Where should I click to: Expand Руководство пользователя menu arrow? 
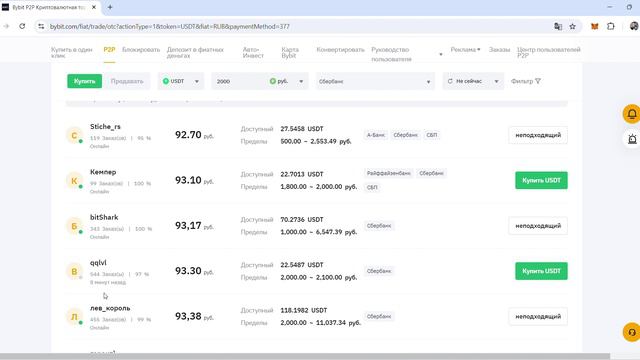coord(441,54)
